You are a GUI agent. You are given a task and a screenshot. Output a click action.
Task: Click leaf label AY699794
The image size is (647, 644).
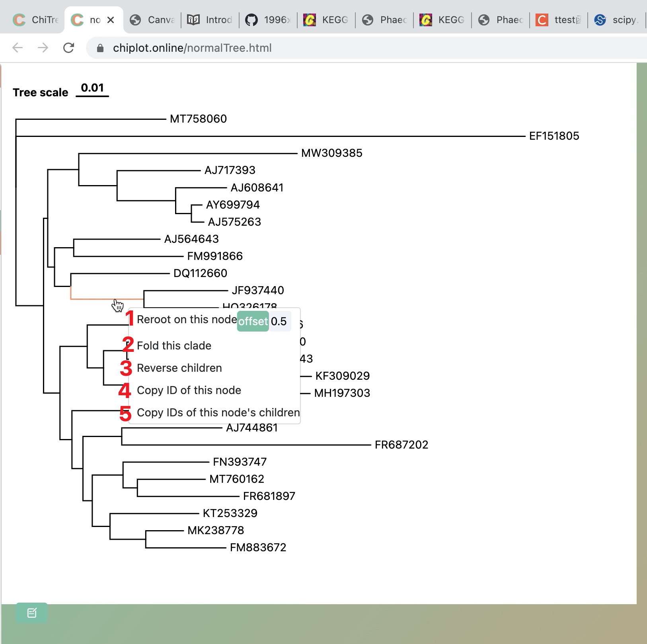[233, 205]
